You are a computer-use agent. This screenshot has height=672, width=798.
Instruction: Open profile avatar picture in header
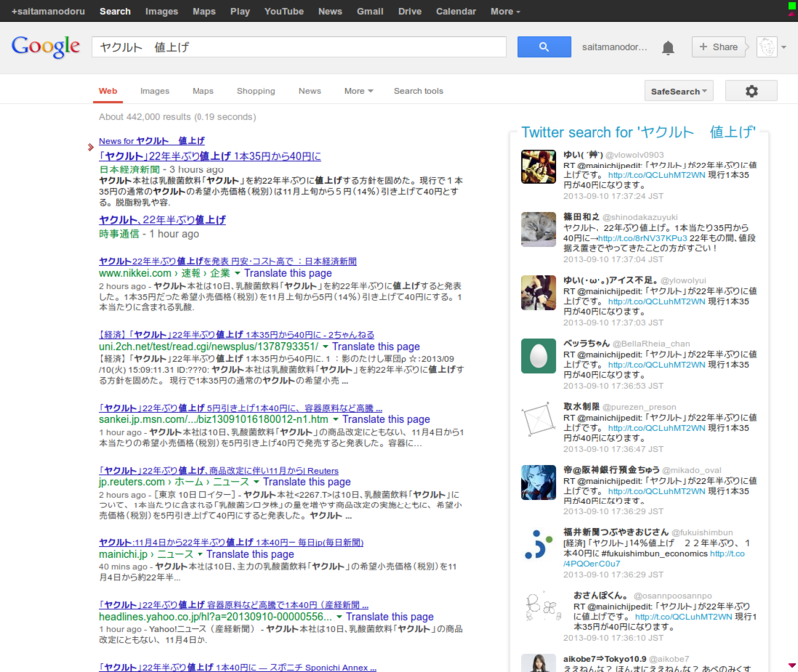click(x=767, y=47)
